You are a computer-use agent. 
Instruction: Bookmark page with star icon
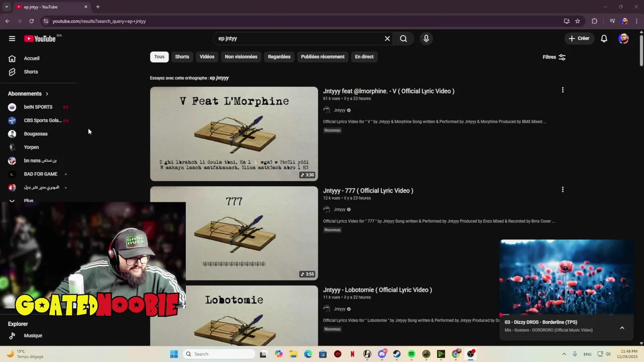click(x=578, y=21)
